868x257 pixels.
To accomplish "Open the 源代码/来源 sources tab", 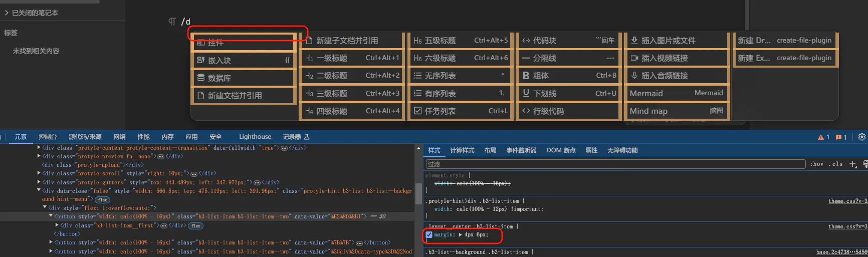I will point(85,137).
